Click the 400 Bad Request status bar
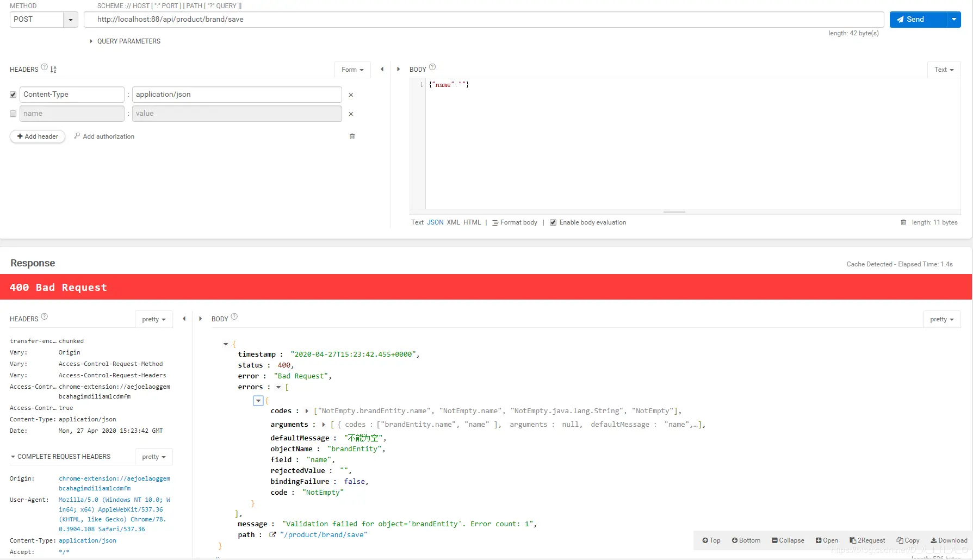 pyautogui.click(x=486, y=287)
